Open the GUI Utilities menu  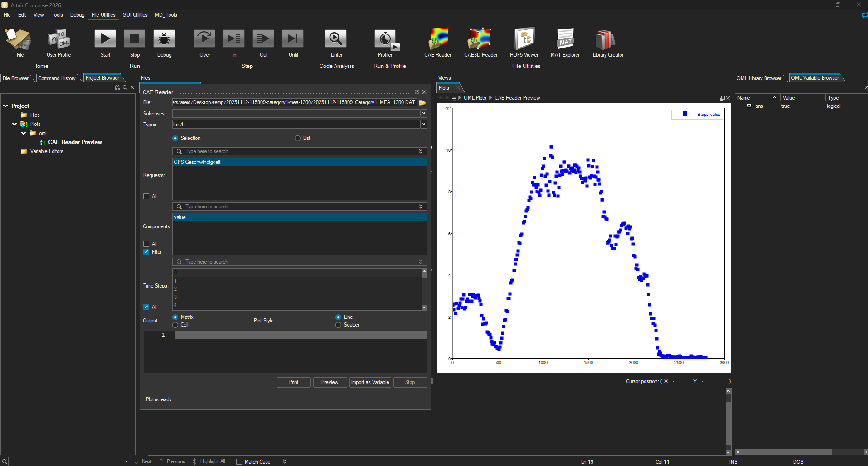135,15
